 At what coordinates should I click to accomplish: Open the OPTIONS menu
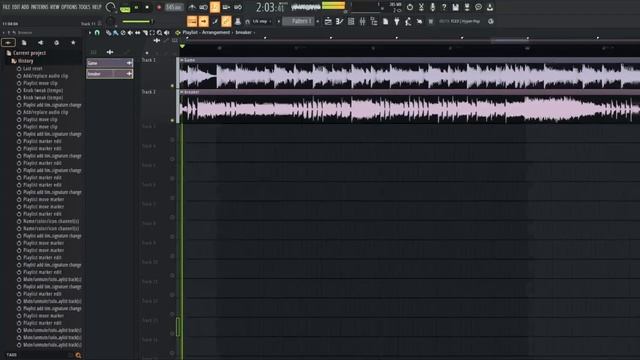[70, 7]
